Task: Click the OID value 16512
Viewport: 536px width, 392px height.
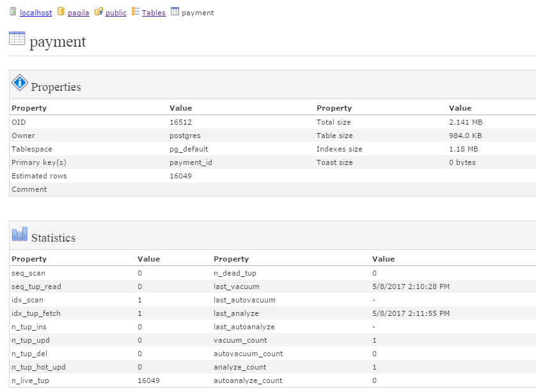Action: pos(180,122)
